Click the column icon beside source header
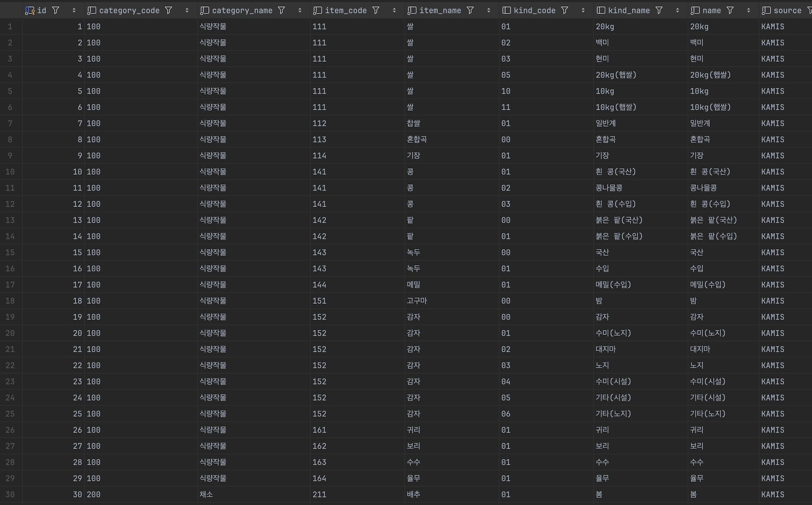Screen dimensions: 812x505 pos(766,11)
